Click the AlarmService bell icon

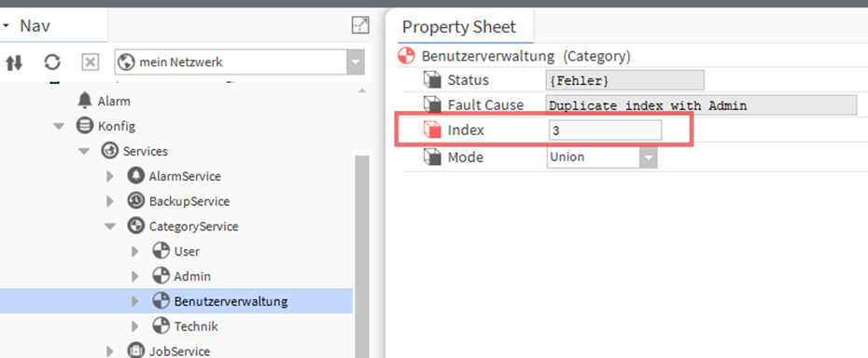[x=135, y=176]
